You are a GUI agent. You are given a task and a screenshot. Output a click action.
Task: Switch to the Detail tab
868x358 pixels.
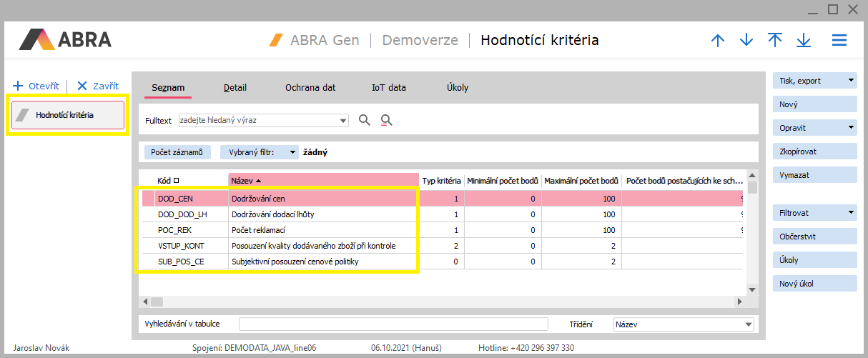click(x=235, y=88)
